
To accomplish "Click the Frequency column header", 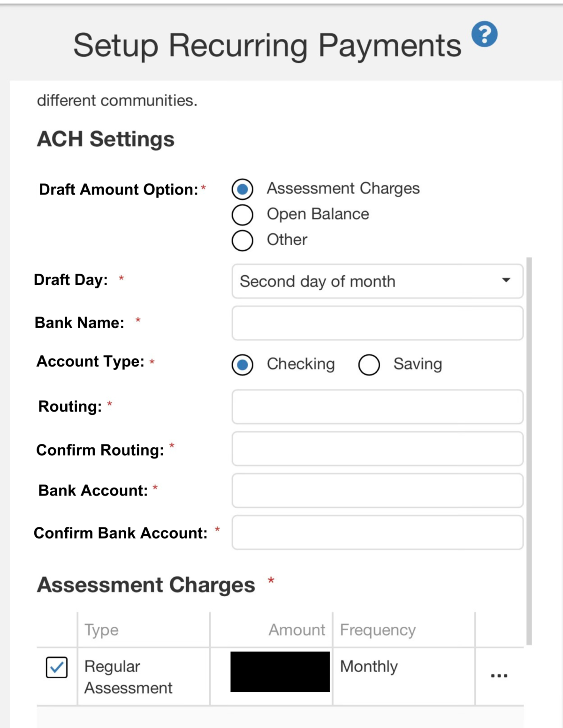I will (378, 630).
